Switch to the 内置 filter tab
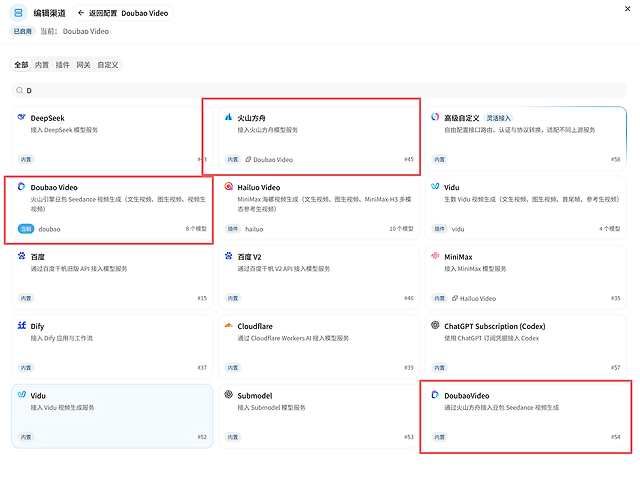 pyautogui.click(x=42, y=65)
